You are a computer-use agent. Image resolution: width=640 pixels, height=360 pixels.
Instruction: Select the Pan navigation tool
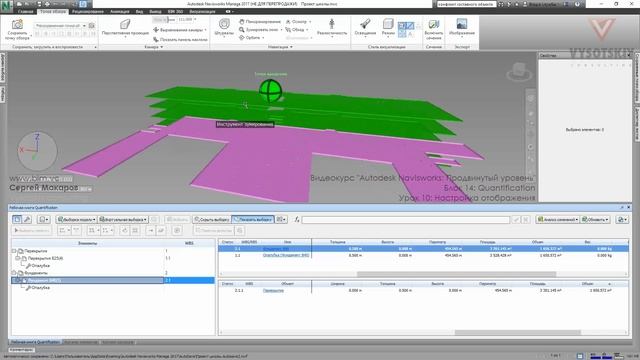(260, 21)
